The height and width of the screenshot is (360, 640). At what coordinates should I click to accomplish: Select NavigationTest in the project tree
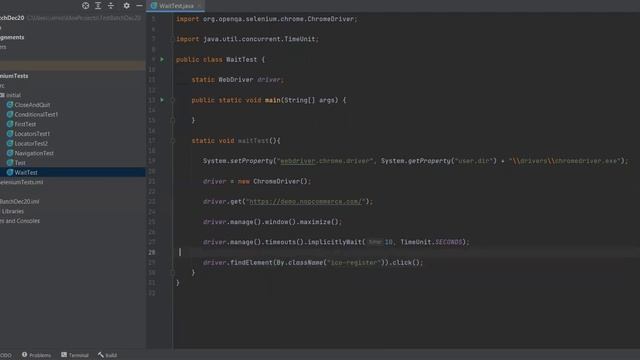pyautogui.click(x=34, y=153)
